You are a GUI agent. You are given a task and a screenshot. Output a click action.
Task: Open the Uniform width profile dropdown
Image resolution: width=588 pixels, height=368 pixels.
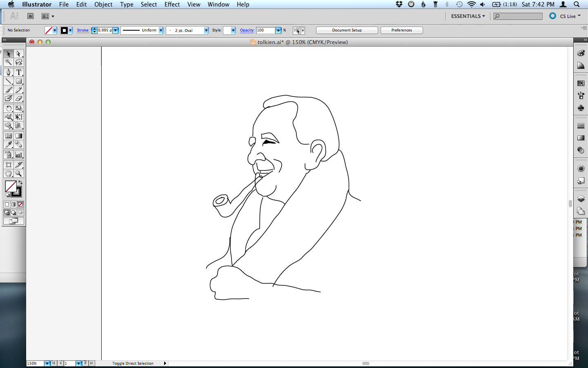pos(161,30)
